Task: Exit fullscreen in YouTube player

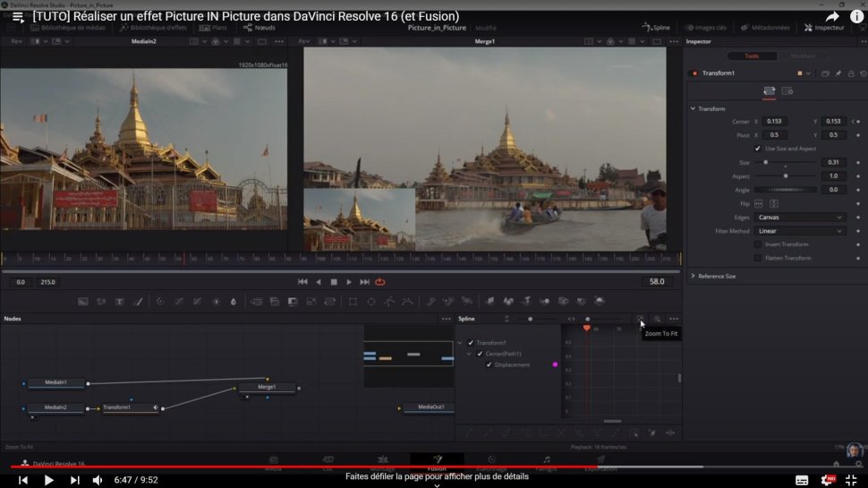Action: point(851,480)
